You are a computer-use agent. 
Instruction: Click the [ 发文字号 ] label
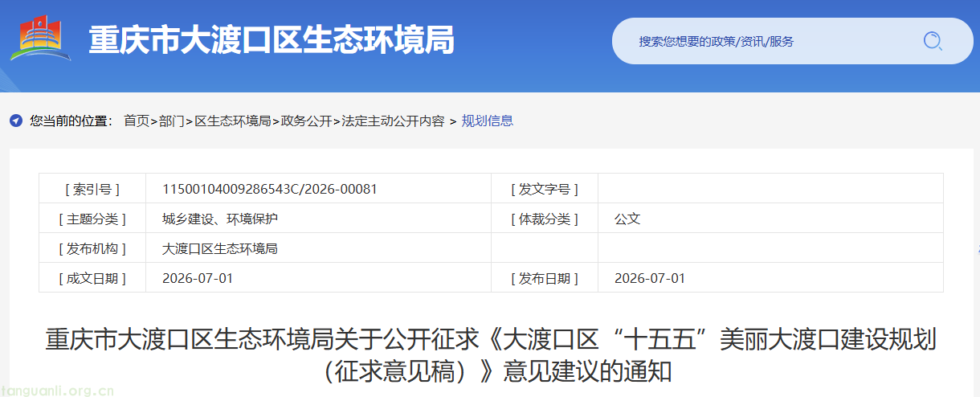[x=545, y=189]
